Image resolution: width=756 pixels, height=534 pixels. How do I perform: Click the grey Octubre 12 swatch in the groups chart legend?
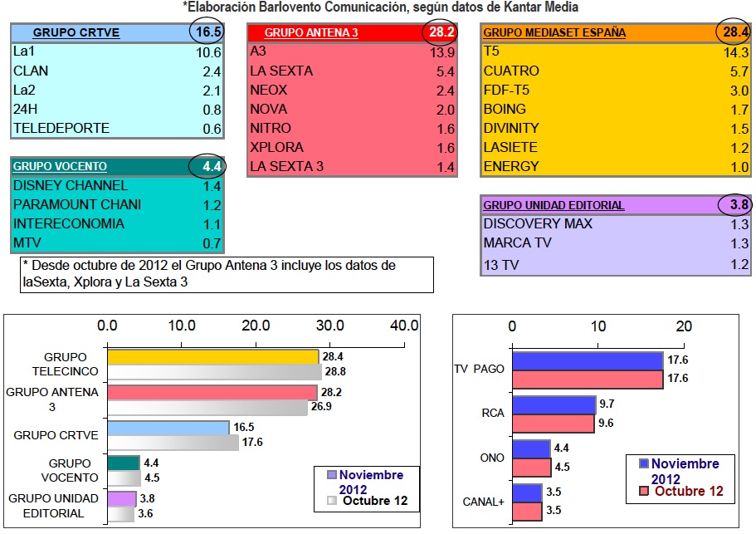pyautogui.click(x=332, y=500)
